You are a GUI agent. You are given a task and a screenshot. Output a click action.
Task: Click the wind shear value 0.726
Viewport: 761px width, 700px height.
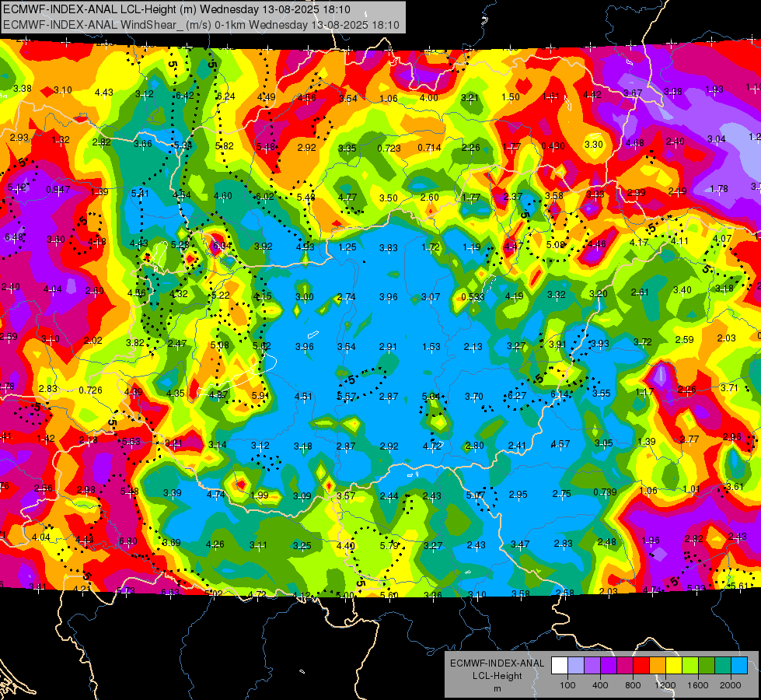tap(90, 390)
